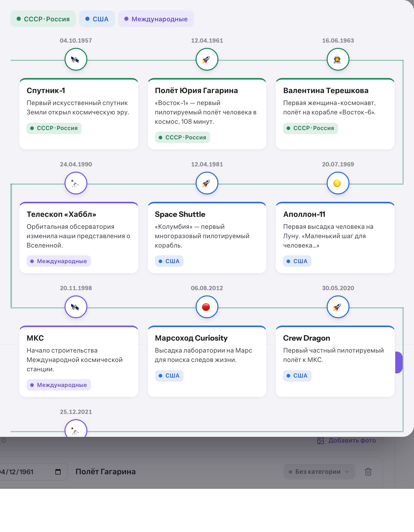Click the date label 20.11.1998

[76, 288]
